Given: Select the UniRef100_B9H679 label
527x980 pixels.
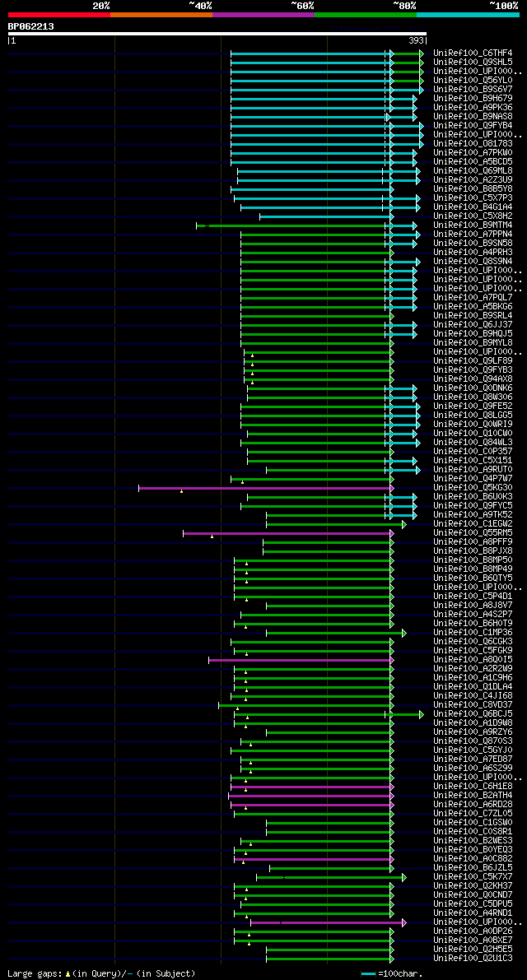Looking at the screenshot, I should pyautogui.click(x=473, y=98).
